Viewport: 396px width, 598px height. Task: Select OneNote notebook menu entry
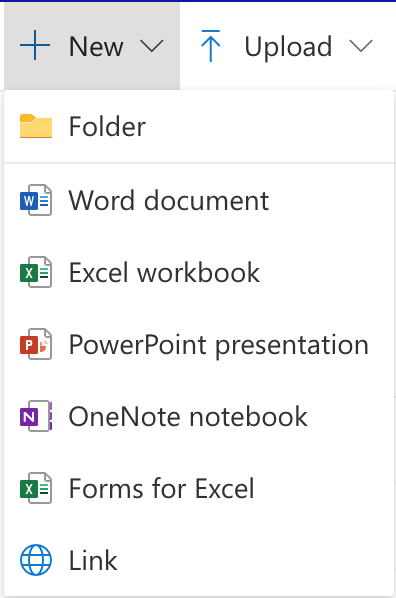click(x=199, y=416)
